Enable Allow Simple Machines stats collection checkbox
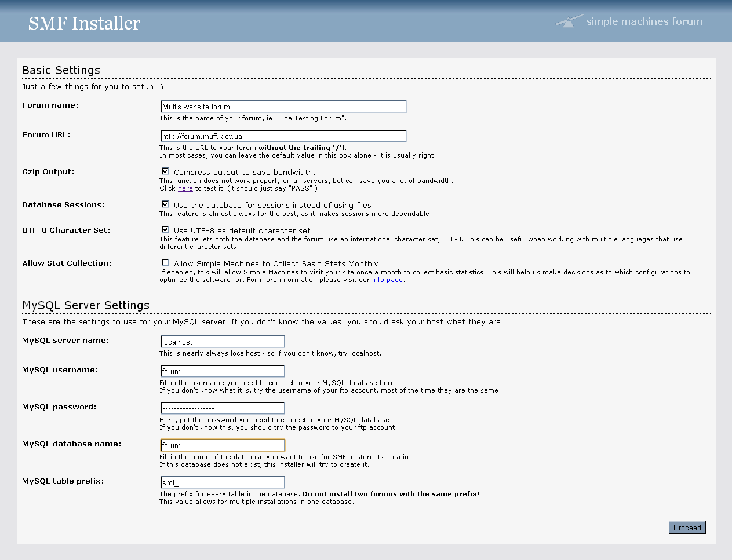Image resolution: width=732 pixels, height=560 pixels. tap(165, 262)
